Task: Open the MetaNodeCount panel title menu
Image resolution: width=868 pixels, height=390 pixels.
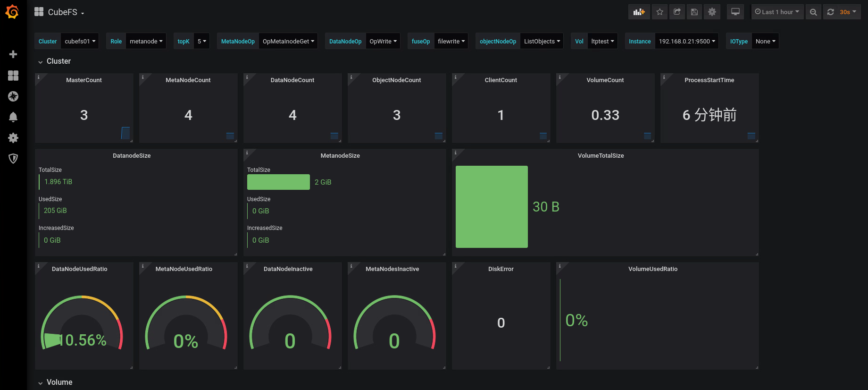Action: (x=188, y=80)
